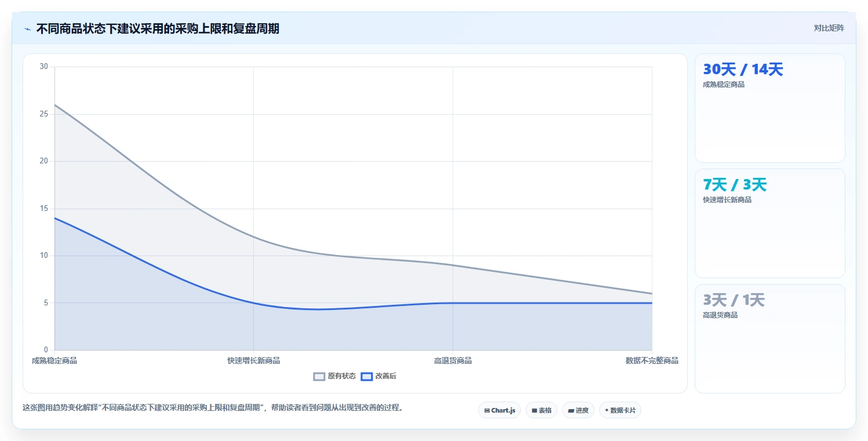This screenshot has width=868, height=441.
Task: Click the Chart.js chip
Action: pyautogui.click(x=499, y=410)
